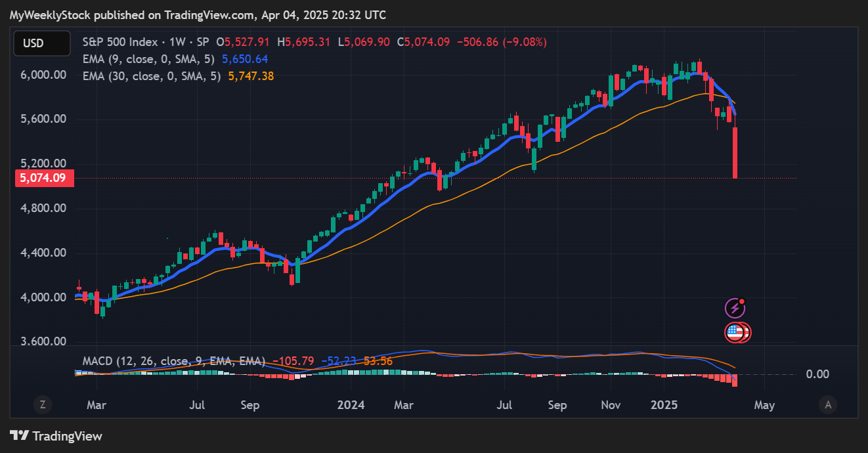Click the low value L5,069.90
This screenshot has width=868, height=453.
364,42
